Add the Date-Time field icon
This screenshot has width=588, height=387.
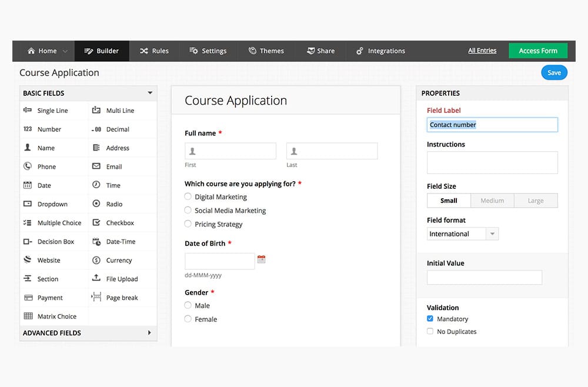96,242
